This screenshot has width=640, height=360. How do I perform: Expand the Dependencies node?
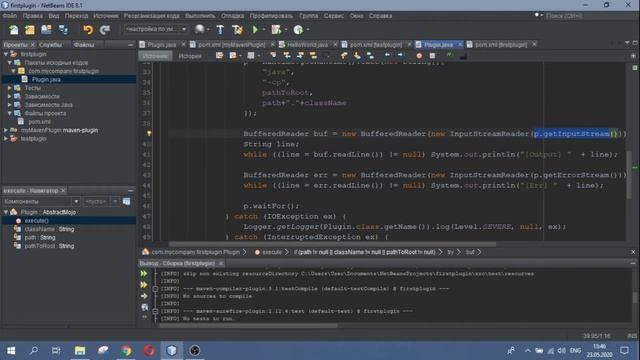[x=9, y=96]
